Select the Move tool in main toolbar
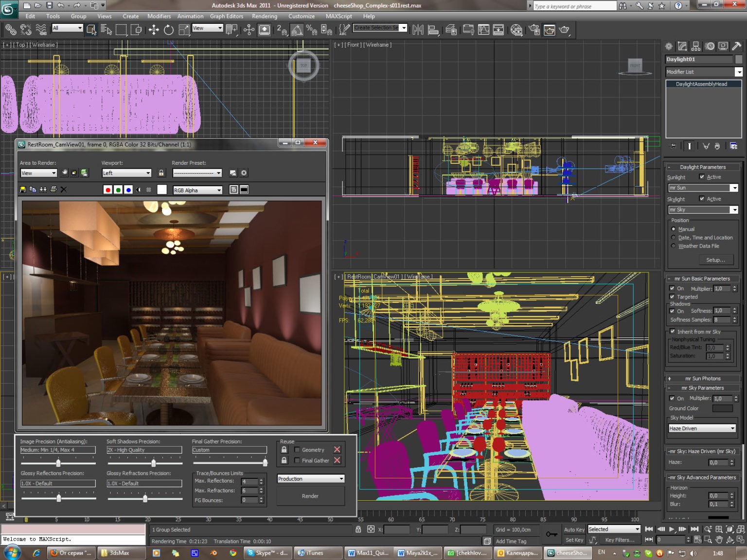Screen dimensions: 747x560 pyautogui.click(x=154, y=30)
